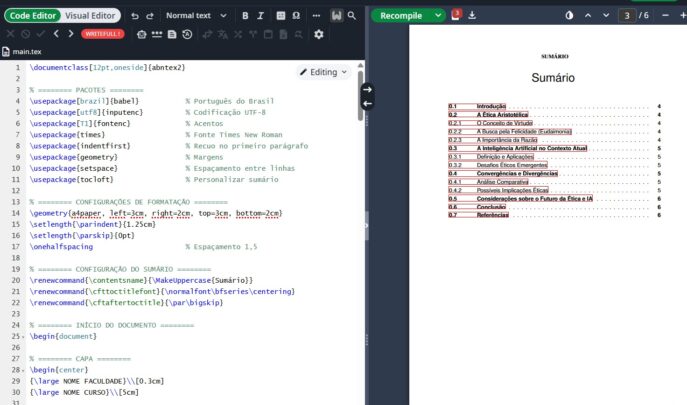Click the undo arrow in editor toolbar
687x405 pixels.
pyautogui.click(x=135, y=16)
